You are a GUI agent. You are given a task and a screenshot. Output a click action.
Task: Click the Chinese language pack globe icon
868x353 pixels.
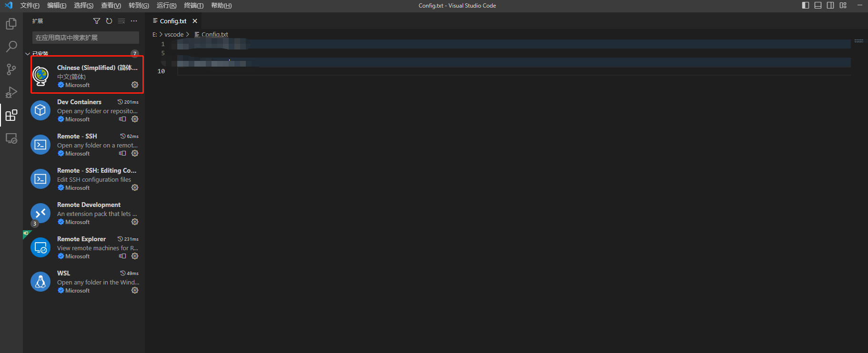(40, 76)
